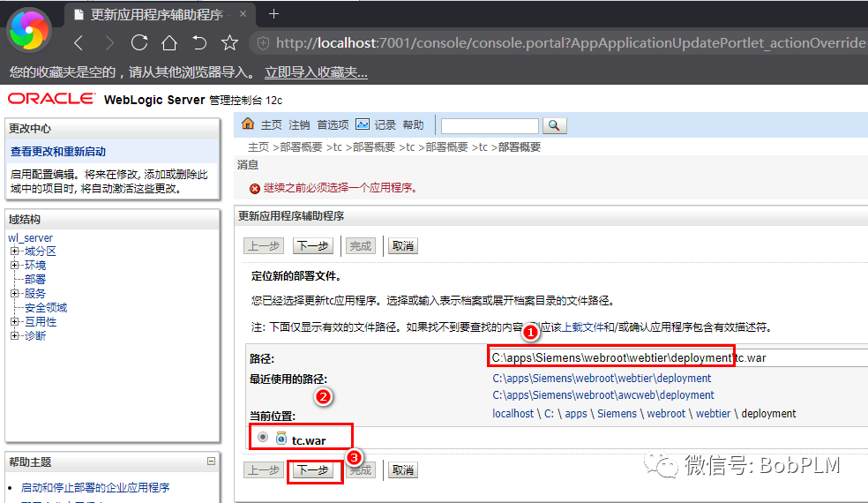This screenshot has width=868, height=503.
Task: Go forward with browser forward arrow
Action: pyautogui.click(x=109, y=43)
